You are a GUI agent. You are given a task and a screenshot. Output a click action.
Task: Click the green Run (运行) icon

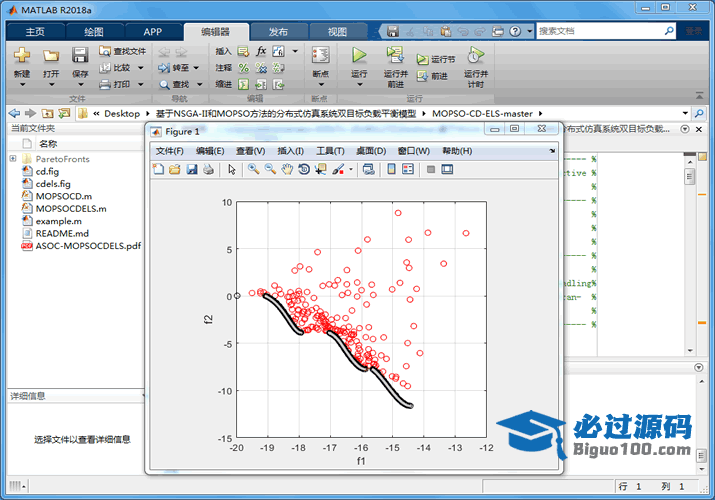coord(359,55)
